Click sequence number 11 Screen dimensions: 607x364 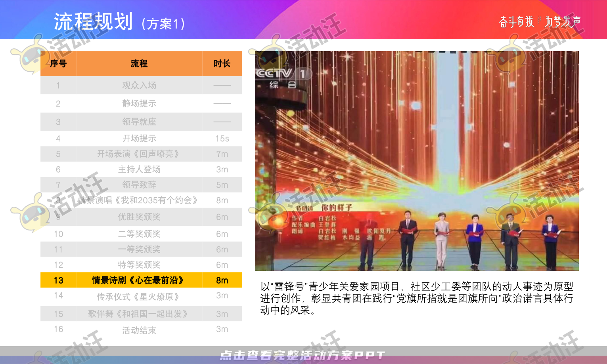coord(58,249)
